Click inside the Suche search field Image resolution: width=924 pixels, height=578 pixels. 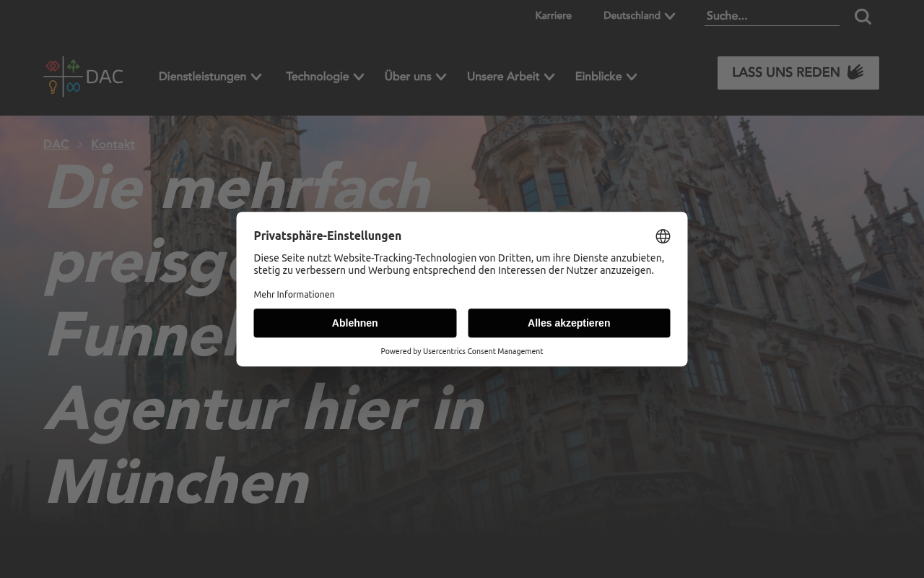(772, 16)
